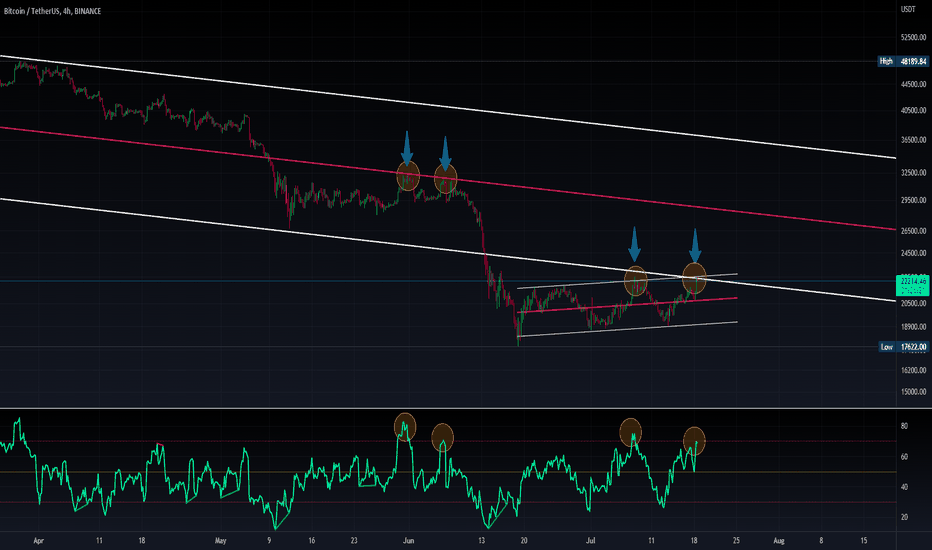Click the 20500.00 price axis label
This screenshot has height=550, width=932.
click(x=914, y=303)
